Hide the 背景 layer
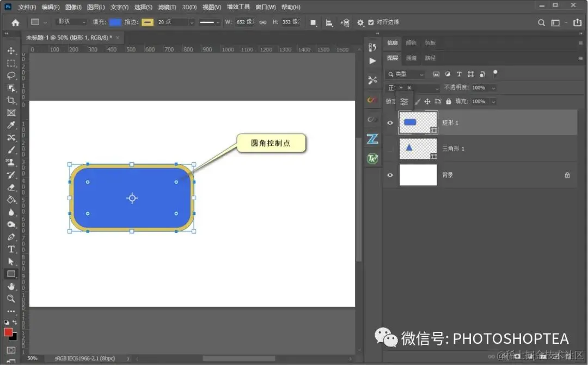 pyautogui.click(x=390, y=175)
